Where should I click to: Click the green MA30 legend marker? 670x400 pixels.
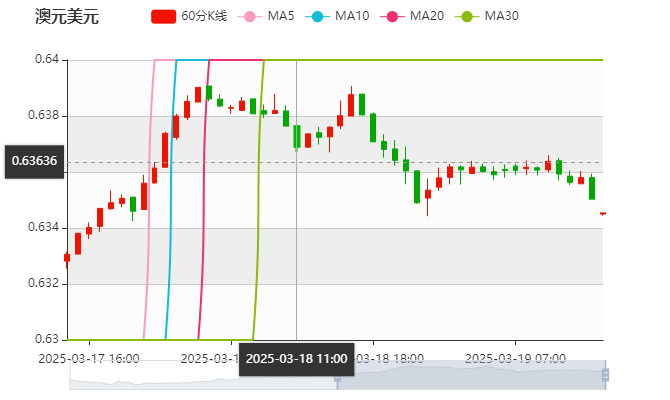tap(467, 16)
